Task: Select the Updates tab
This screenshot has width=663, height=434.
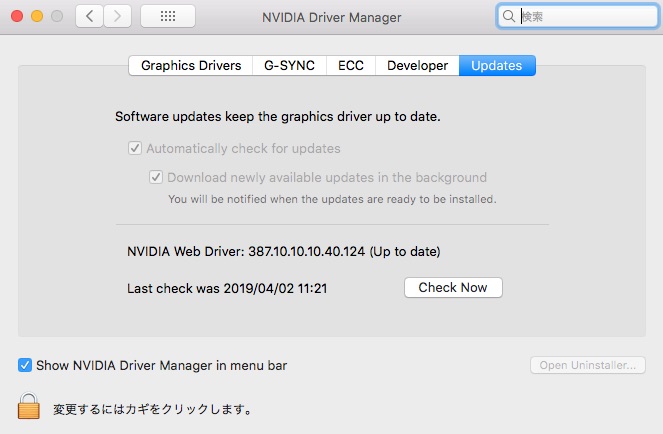Action: pos(497,66)
